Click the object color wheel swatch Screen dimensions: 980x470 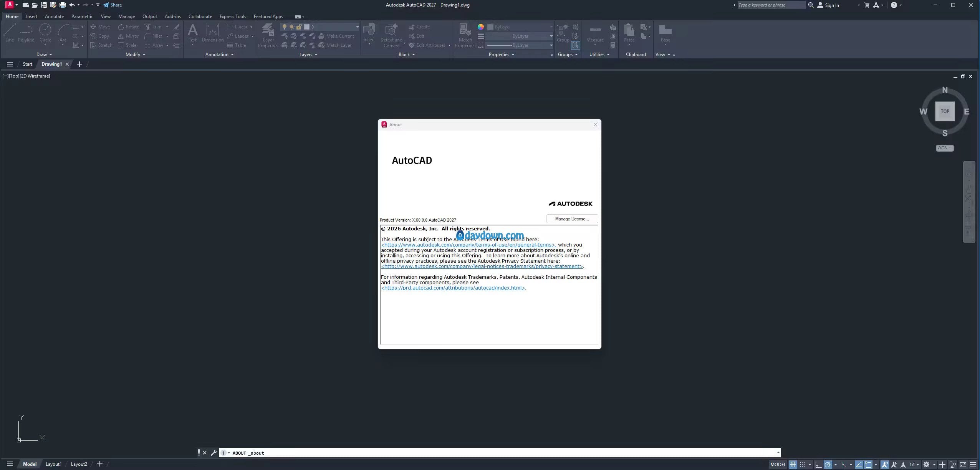point(480,27)
